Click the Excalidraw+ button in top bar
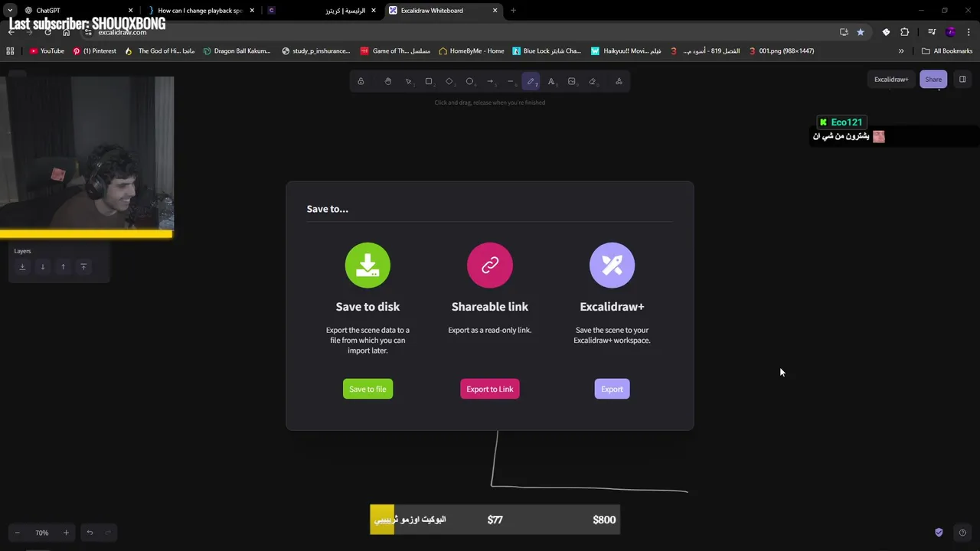980x551 pixels. 891,80
